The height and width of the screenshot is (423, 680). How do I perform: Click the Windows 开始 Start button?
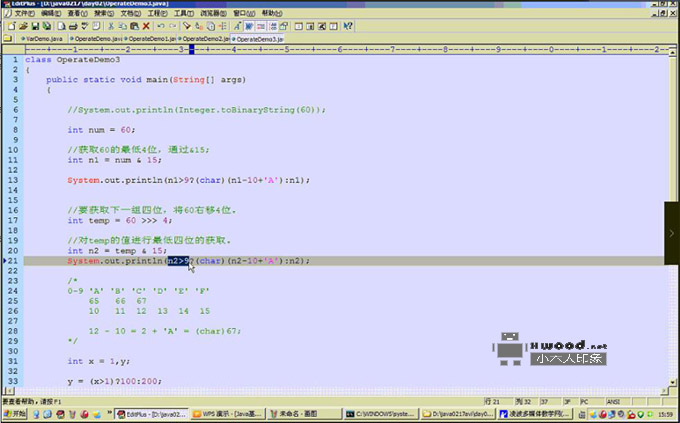[x=15, y=414]
